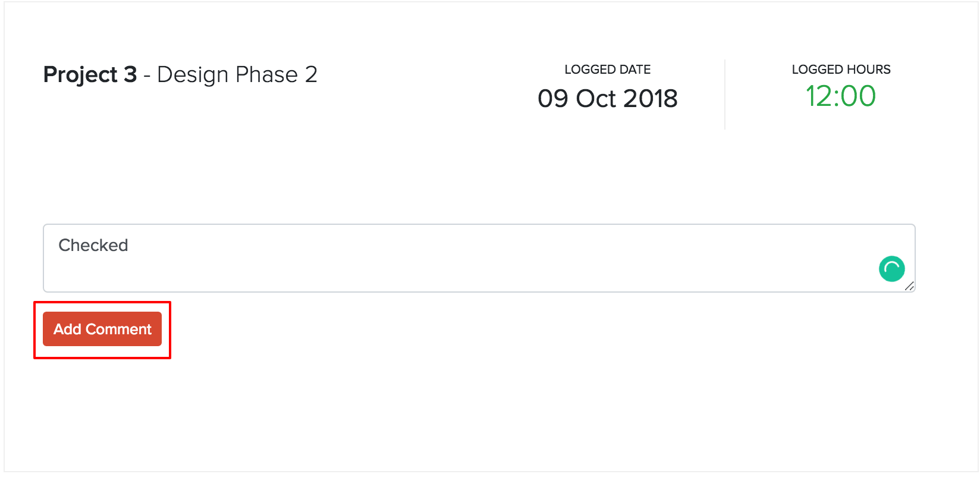Click the month Oct in logged date

tap(596, 99)
